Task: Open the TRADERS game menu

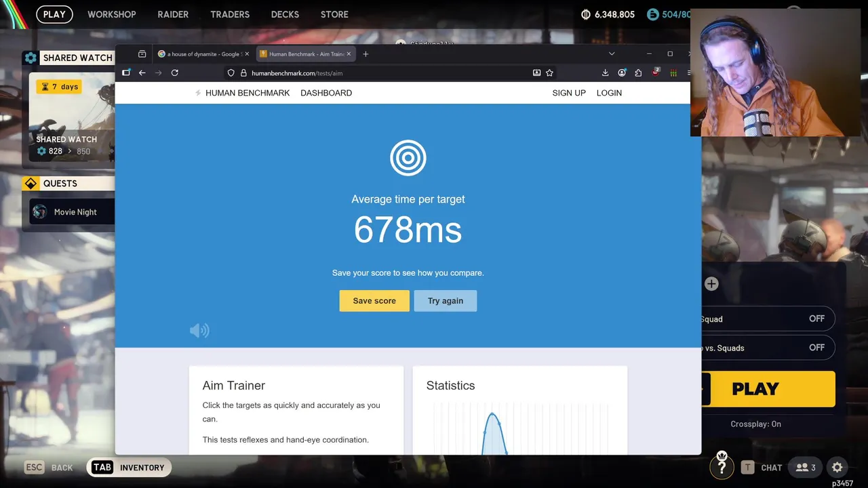Action: (x=230, y=14)
